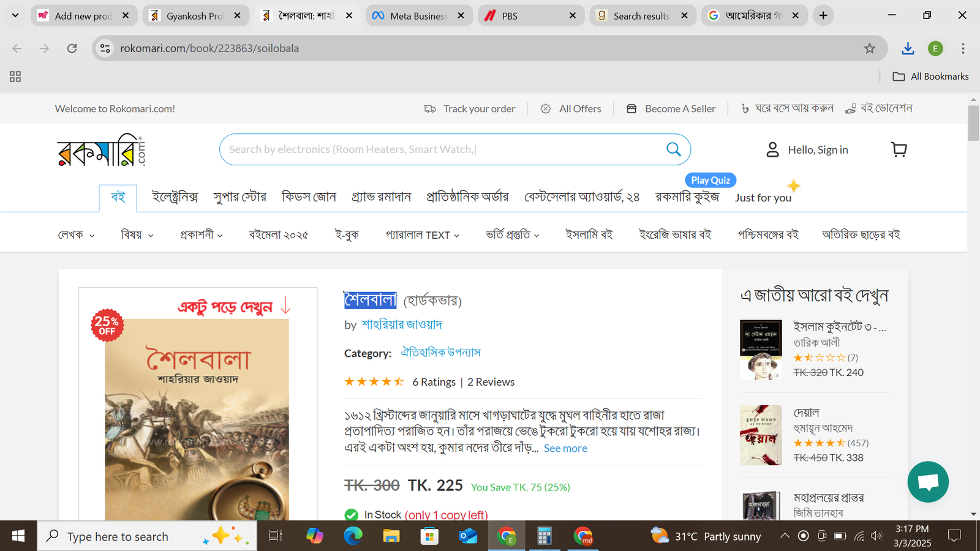Open the shopping cart icon
This screenshot has width=980, height=551.
(899, 149)
